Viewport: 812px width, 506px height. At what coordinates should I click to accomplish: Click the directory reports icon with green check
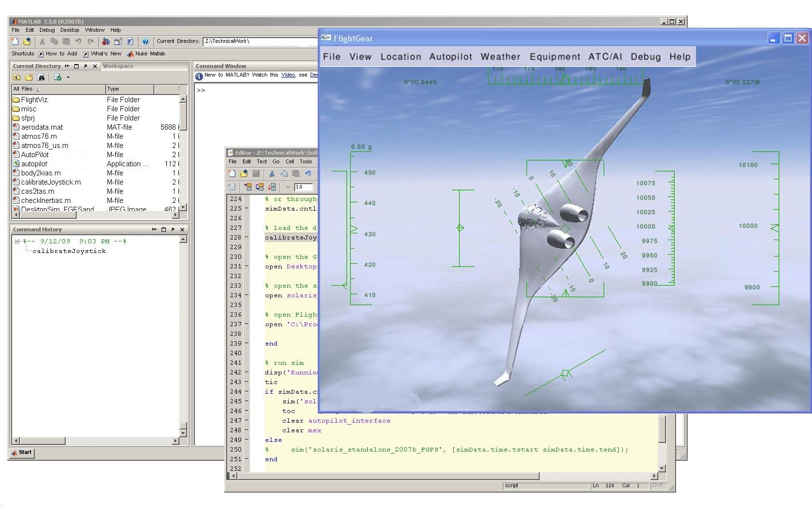pos(58,77)
